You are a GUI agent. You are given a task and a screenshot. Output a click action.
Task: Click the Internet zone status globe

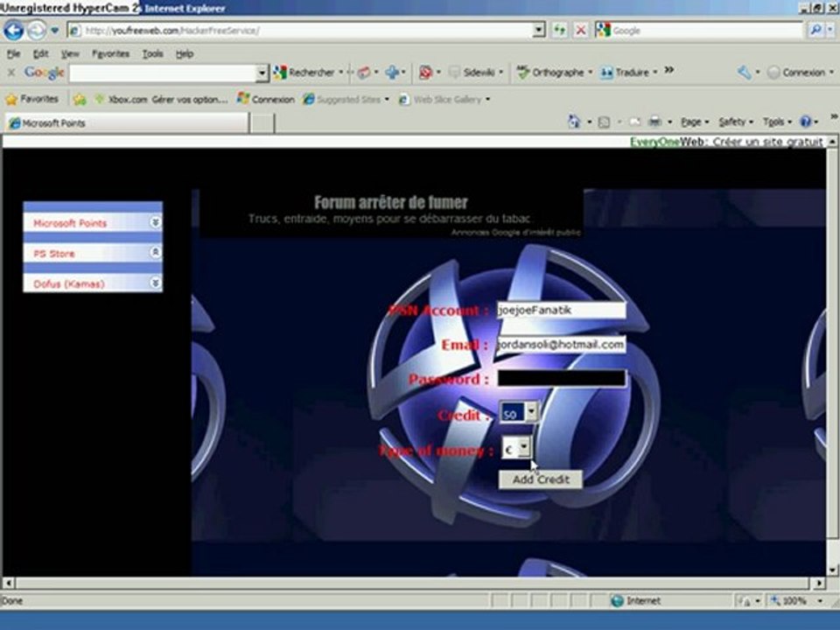tap(618, 601)
